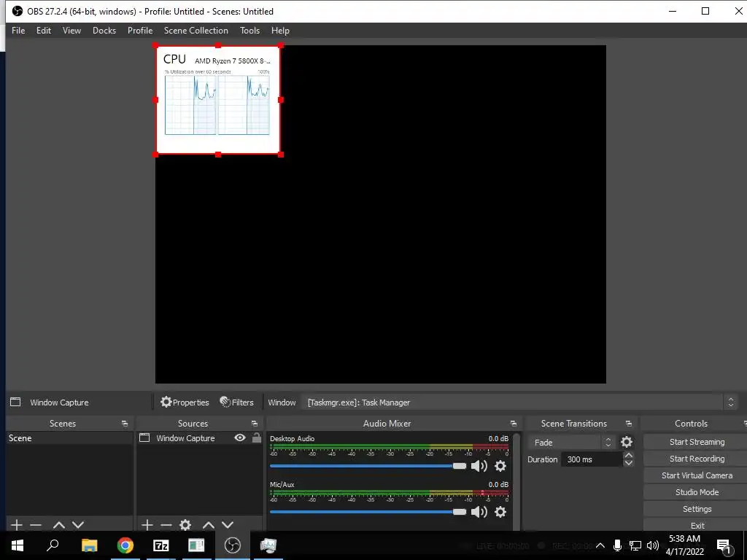Open Fade transition properties gear
This screenshot has height=560, width=747.
pos(627,443)
